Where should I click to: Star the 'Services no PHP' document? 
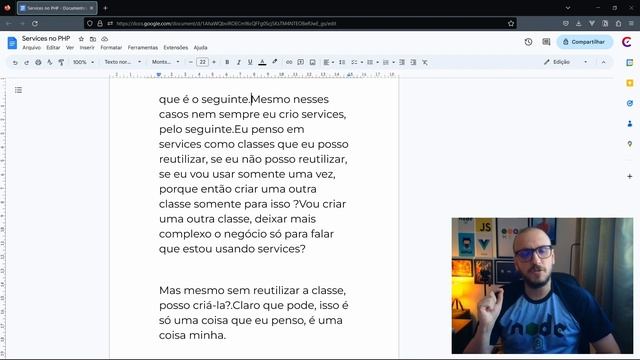81,39
